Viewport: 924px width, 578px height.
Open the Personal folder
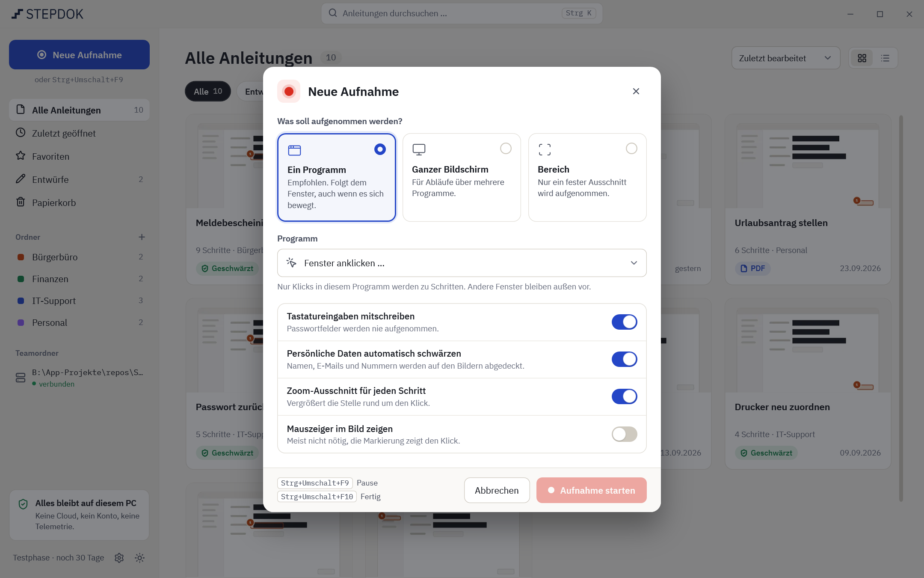[79, 322]
